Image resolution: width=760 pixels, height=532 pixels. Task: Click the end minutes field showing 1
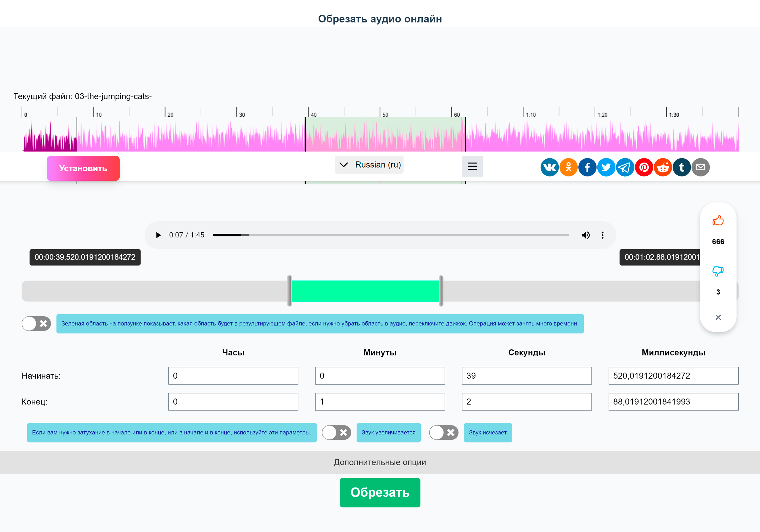380,402
